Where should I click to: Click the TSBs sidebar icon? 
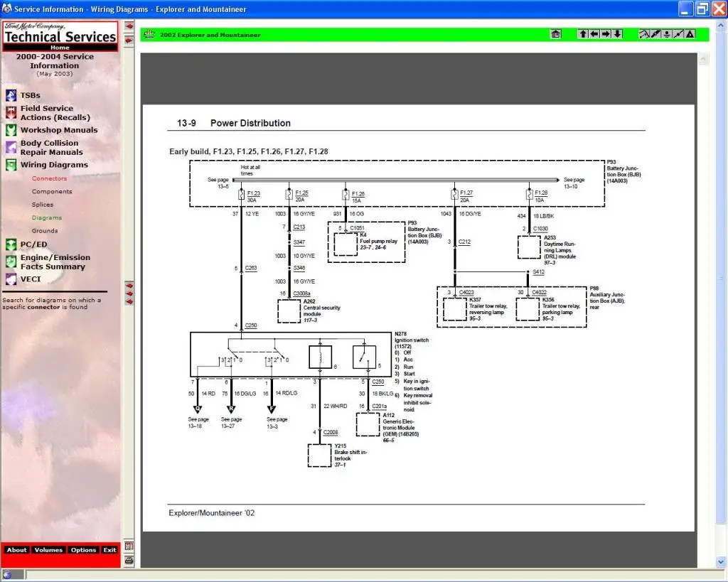(11, 96)
